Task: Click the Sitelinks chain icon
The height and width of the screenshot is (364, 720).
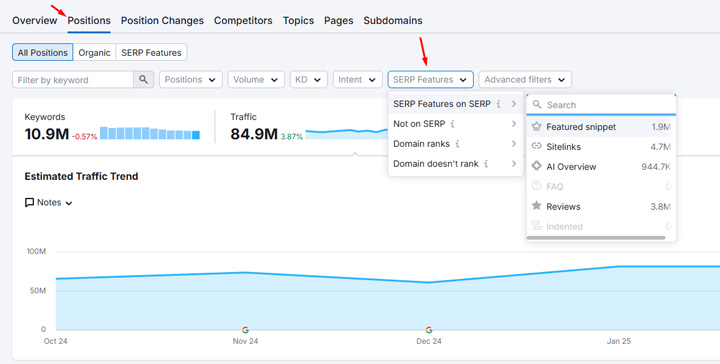Action: pyautogui.click(x=536, y=146)
